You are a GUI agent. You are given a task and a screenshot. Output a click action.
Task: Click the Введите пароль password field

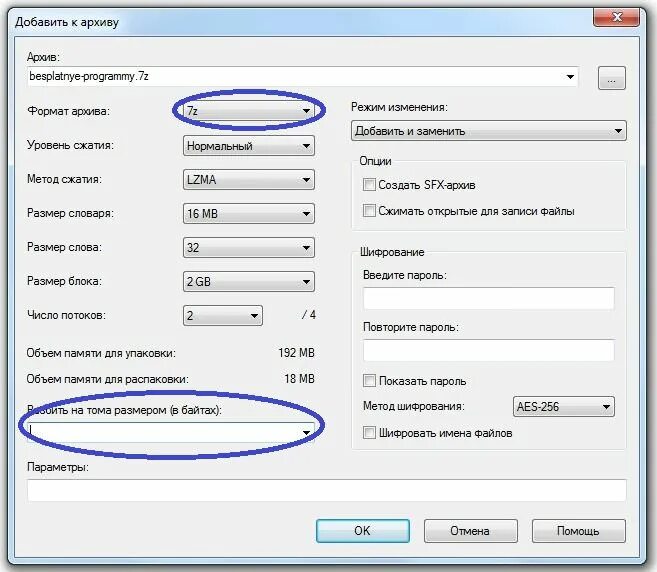point(489,298)
